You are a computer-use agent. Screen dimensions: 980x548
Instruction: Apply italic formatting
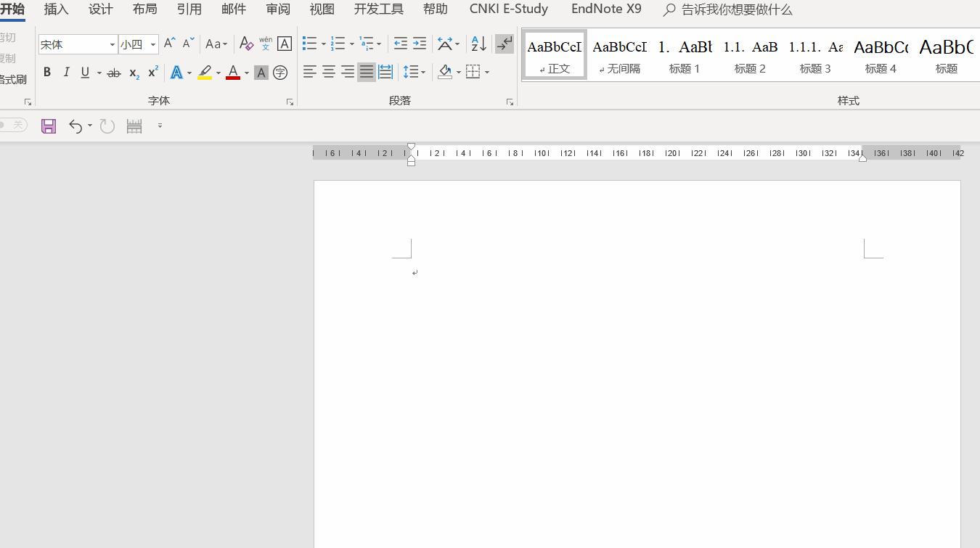[x=66, y=72]
